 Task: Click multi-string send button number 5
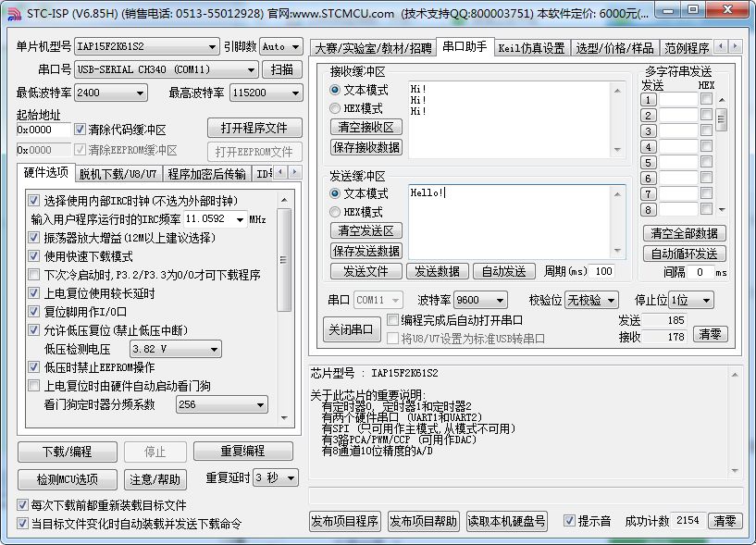point(648,163)
